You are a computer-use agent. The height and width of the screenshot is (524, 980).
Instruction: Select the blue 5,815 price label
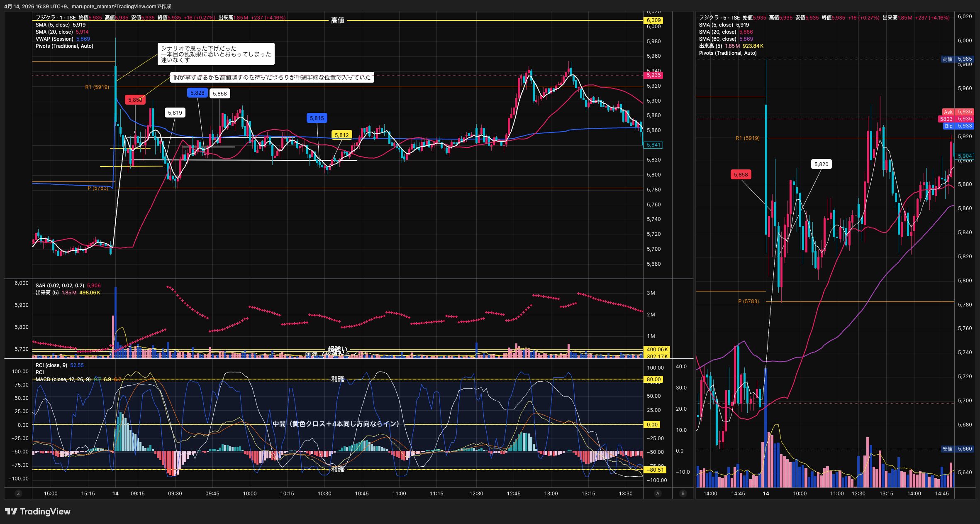(x=317, y=118)
